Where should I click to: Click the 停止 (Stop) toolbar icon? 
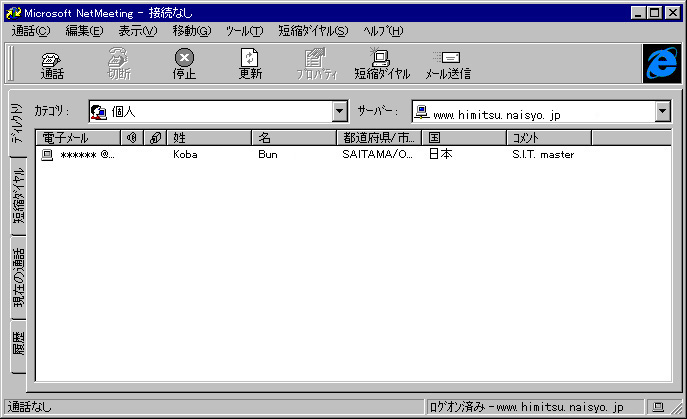click(184, 64)
